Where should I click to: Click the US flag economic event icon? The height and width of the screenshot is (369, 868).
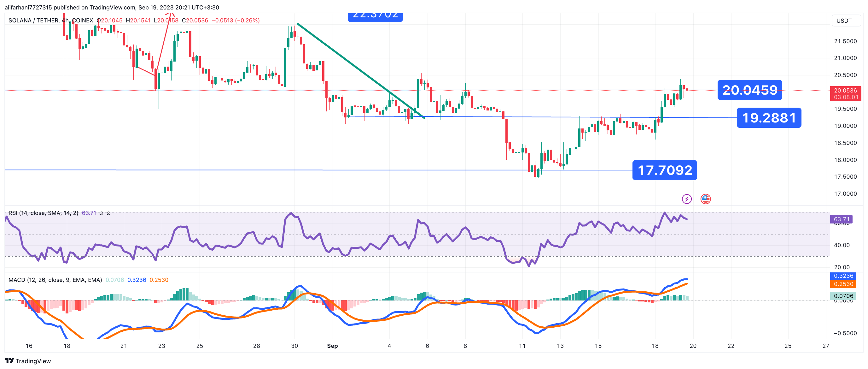[x=705, y=199]
